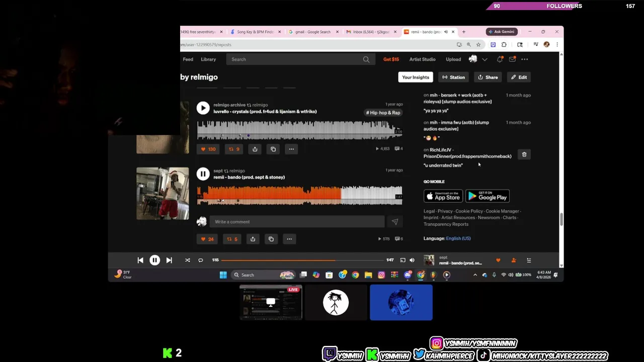
Task: Open Instagram from the taskbar
Action: coord(381,275)
